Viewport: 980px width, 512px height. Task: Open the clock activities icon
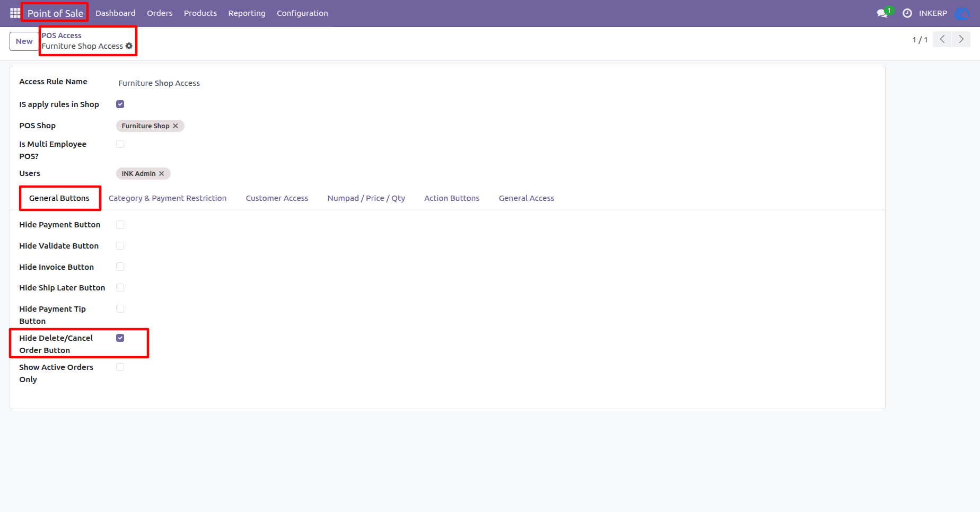coord(907,13)
